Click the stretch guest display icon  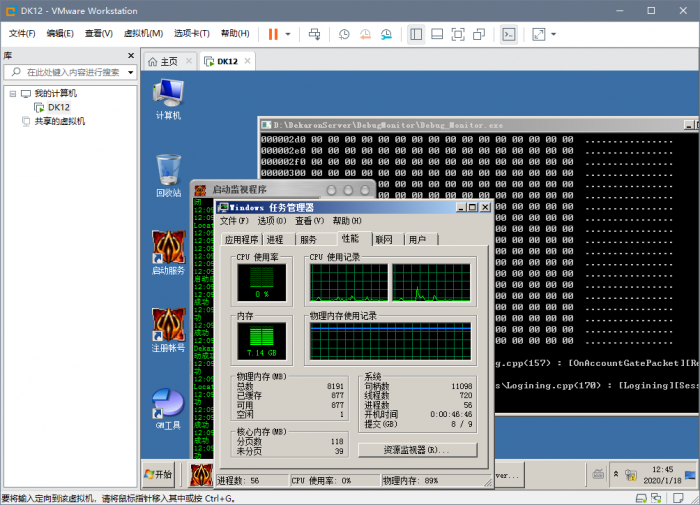point(539,34)
